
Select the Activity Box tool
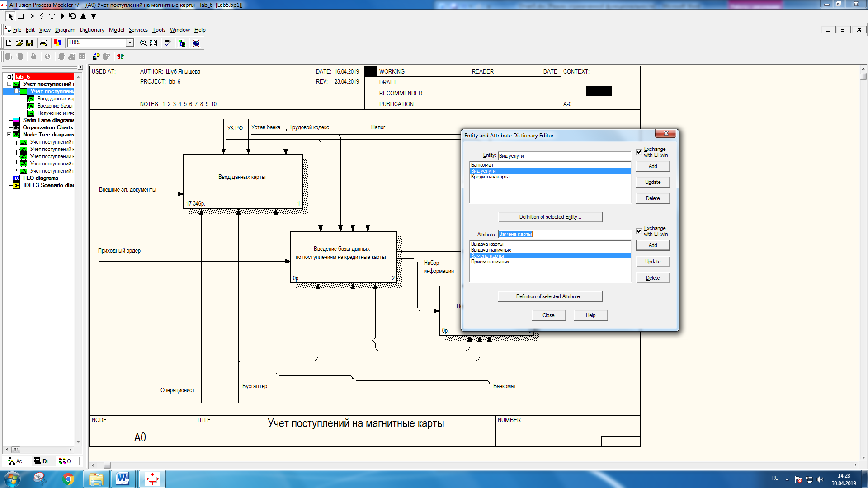21,16
